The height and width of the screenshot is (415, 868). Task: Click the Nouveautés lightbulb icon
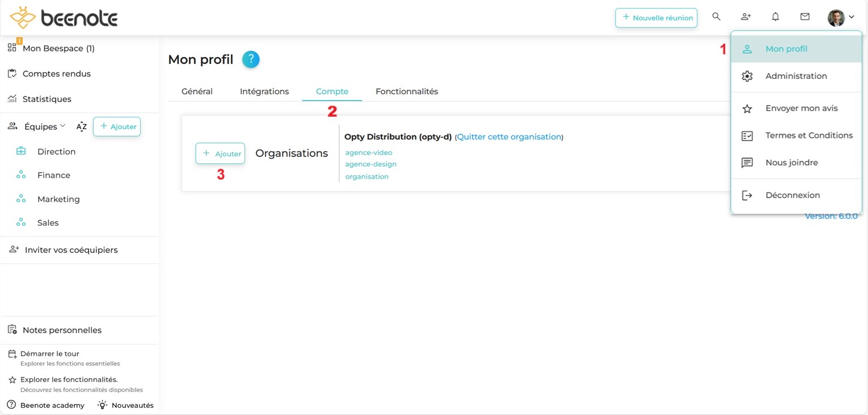click(102, 405)
